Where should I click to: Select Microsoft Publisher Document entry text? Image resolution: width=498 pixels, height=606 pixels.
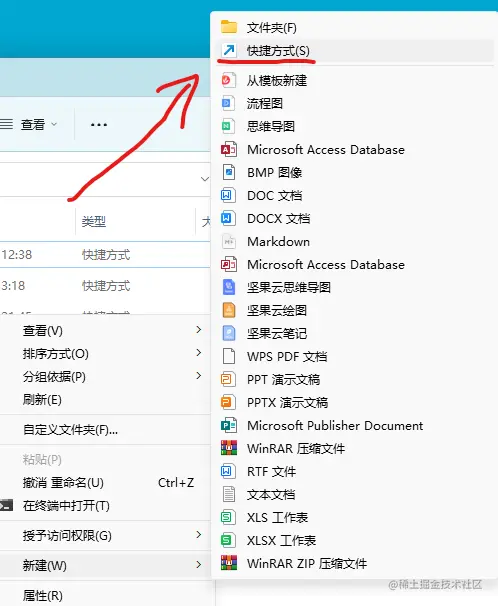[x=335, y=426]
